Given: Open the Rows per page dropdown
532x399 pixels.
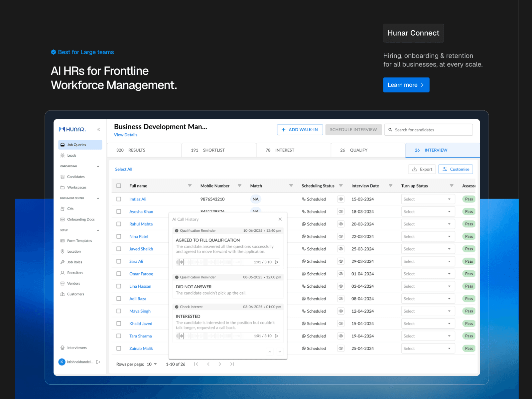Looking at the screenshot, I should coord(152,364).
